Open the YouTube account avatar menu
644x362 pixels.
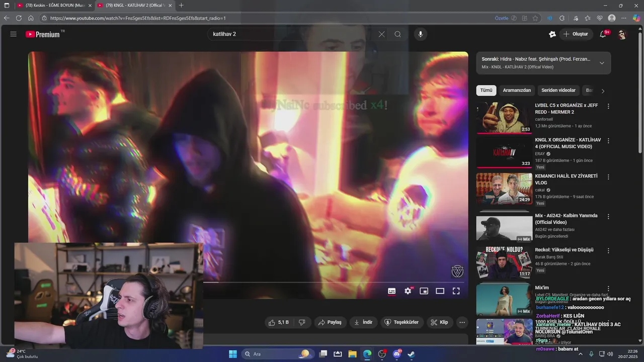coord(622,34)
